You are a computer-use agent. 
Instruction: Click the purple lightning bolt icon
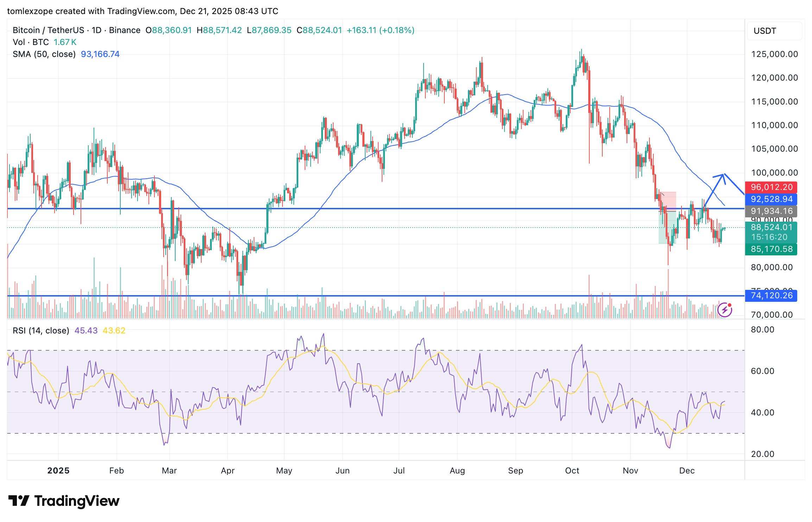click(724, 310)
